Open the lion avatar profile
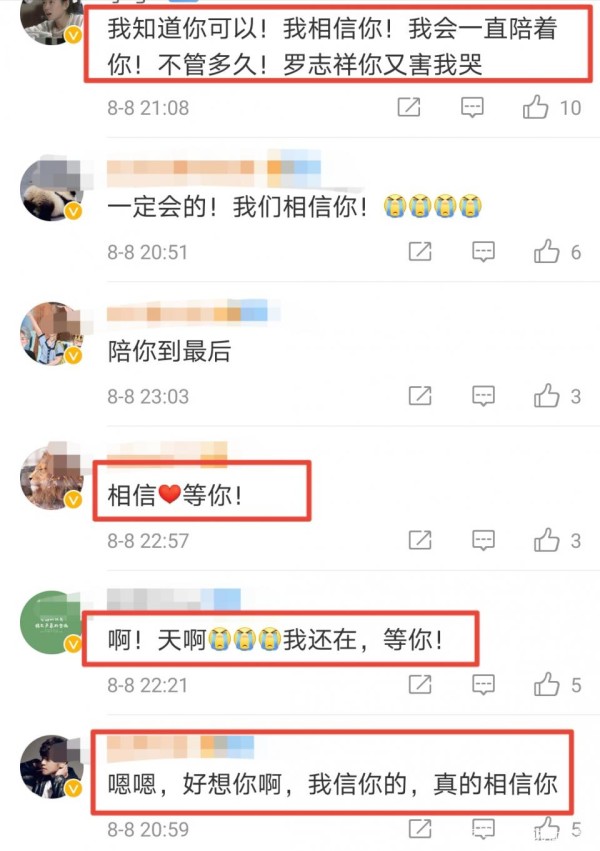Image resolution: width=600 pixels, height=851 pixels. tap(52, 478)
